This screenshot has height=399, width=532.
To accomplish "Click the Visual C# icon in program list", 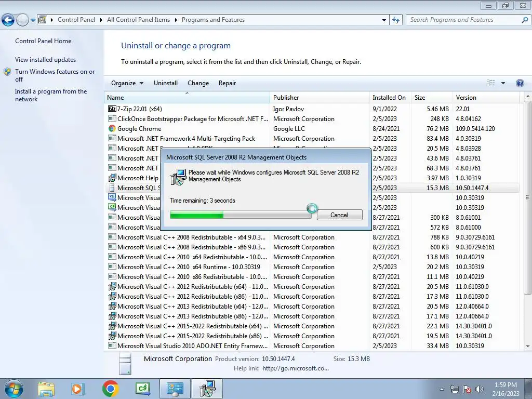I will 112,207.
